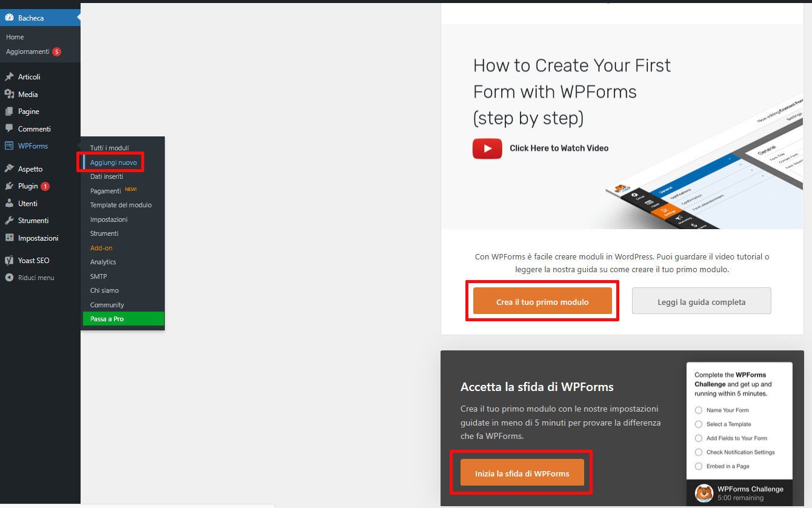
Task: Open the Commenti menu
Action: [x=35, y=129]
